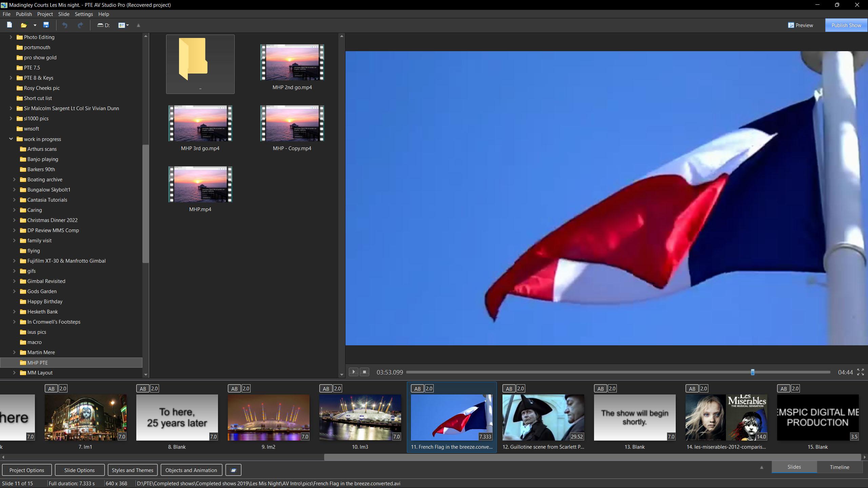Click AB transition icon on slide 7

(51, 389)
